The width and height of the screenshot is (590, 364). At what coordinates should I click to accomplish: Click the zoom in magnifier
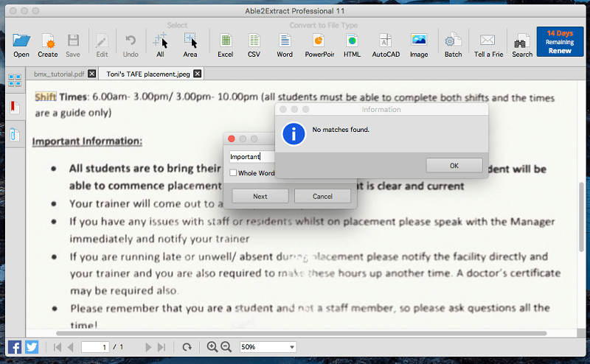[212, 347]
